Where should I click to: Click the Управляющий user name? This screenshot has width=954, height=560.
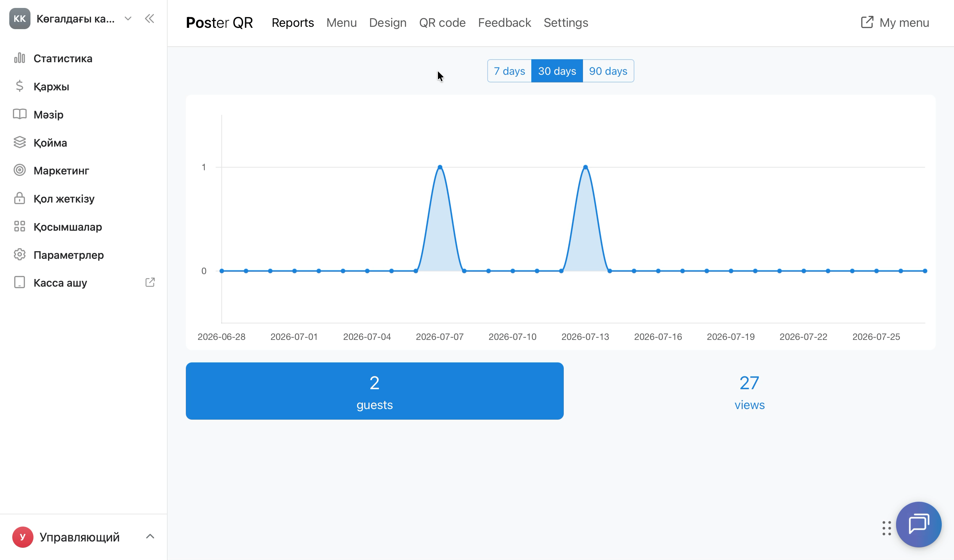coord(79,537)
